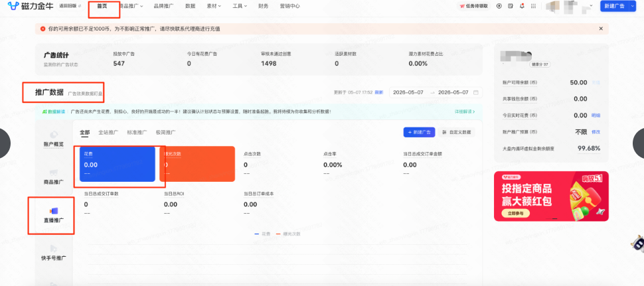Click the 健康分 97 badge
The width and height of the screenshot is (644, 286).
(x=540, y=64)
